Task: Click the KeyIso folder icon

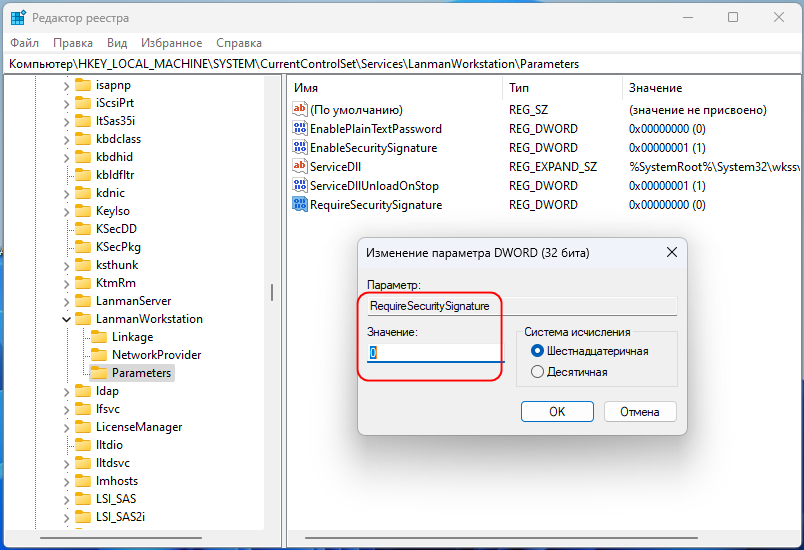Action: coord(83,211)
